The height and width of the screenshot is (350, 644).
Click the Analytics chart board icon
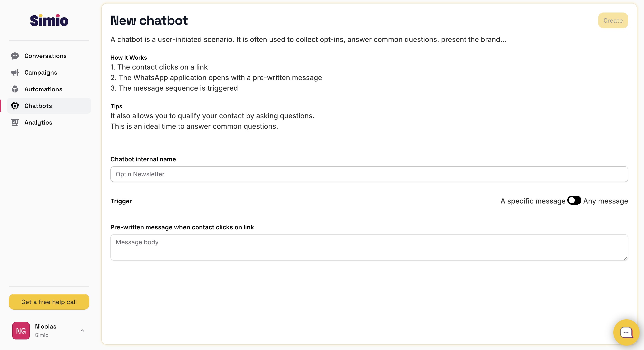click(x=15, y=122)
